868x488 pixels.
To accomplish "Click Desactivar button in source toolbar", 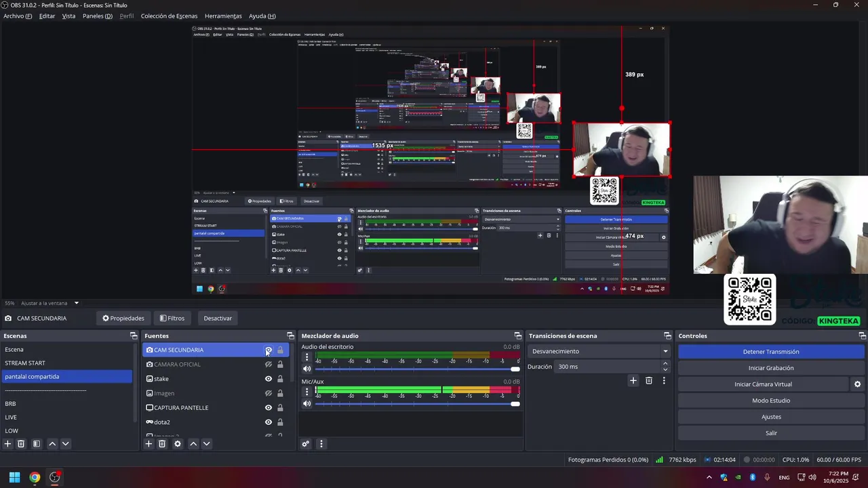I will [218, 318].
